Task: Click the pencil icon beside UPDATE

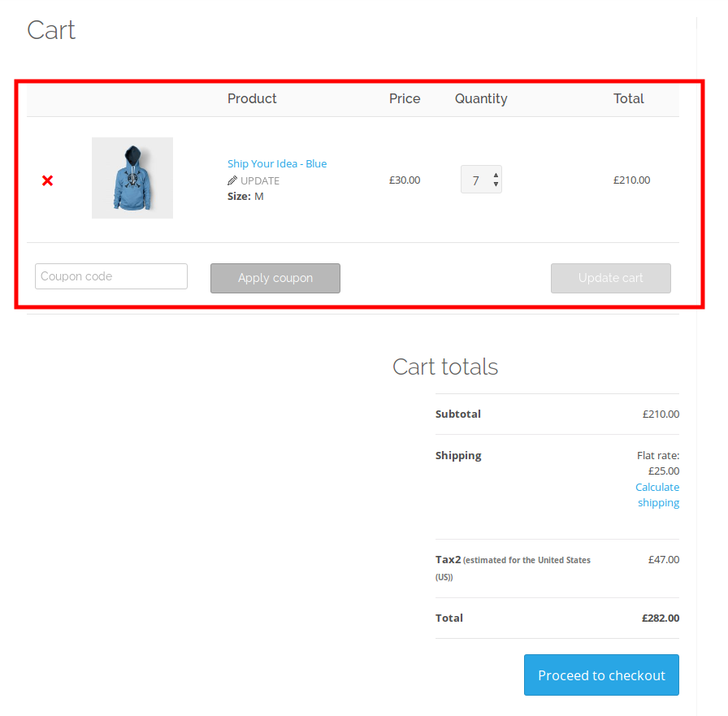Action: point(232,180)
